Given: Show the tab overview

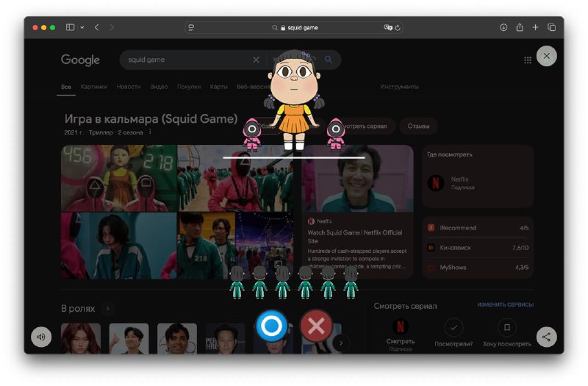Looking at the screenshot, I should (552, 27).
